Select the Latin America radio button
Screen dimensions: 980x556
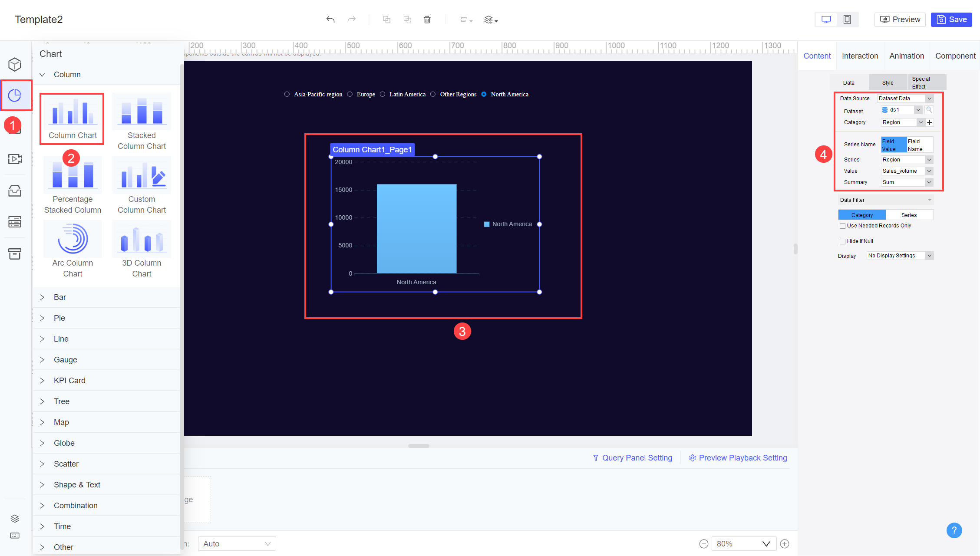point(383,94)
